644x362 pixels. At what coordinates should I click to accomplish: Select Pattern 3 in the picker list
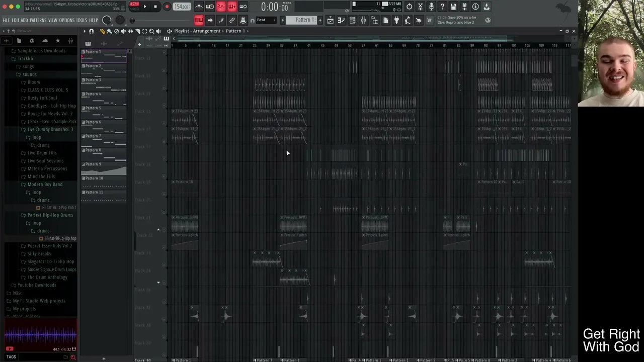pyautogui.click(x=104, y=84)
